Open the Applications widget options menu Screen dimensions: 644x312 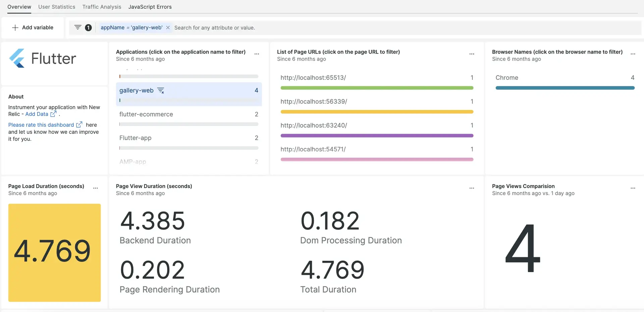(x=257, y=54)
